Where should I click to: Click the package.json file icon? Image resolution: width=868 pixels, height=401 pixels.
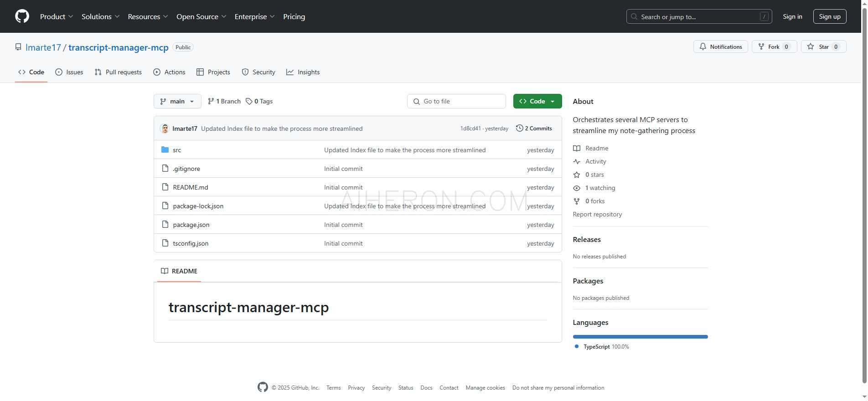click(165, 225)
